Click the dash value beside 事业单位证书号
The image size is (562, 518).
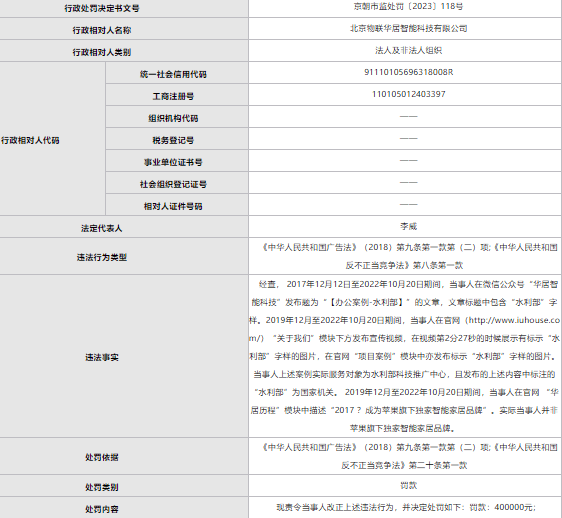(x=409, y=160)
